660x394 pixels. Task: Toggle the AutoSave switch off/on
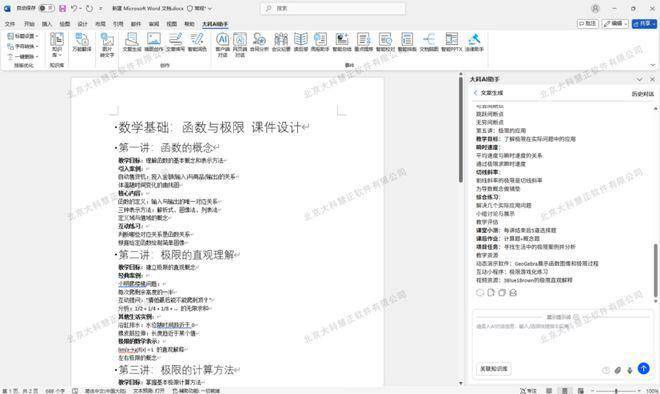pyautogui.click(x=46, y=8)
